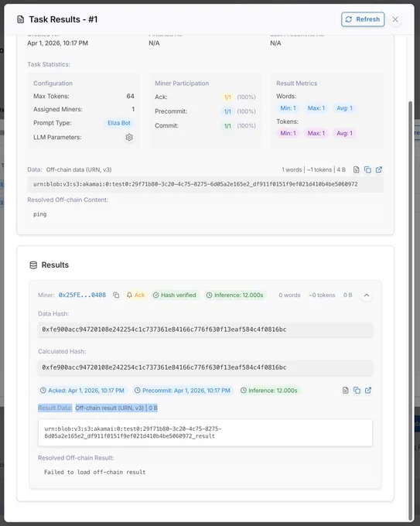
Task: Click the highlighted 'Off-chain result (URN, v3)' text
Action: (x=109, y=408)
